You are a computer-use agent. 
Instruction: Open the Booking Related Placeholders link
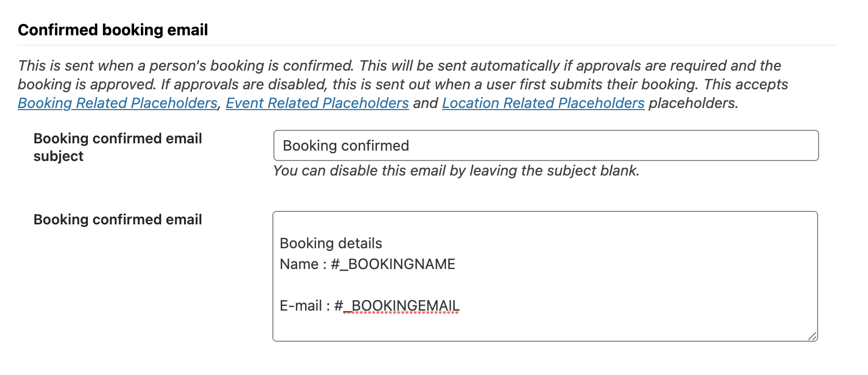[117, 103]
